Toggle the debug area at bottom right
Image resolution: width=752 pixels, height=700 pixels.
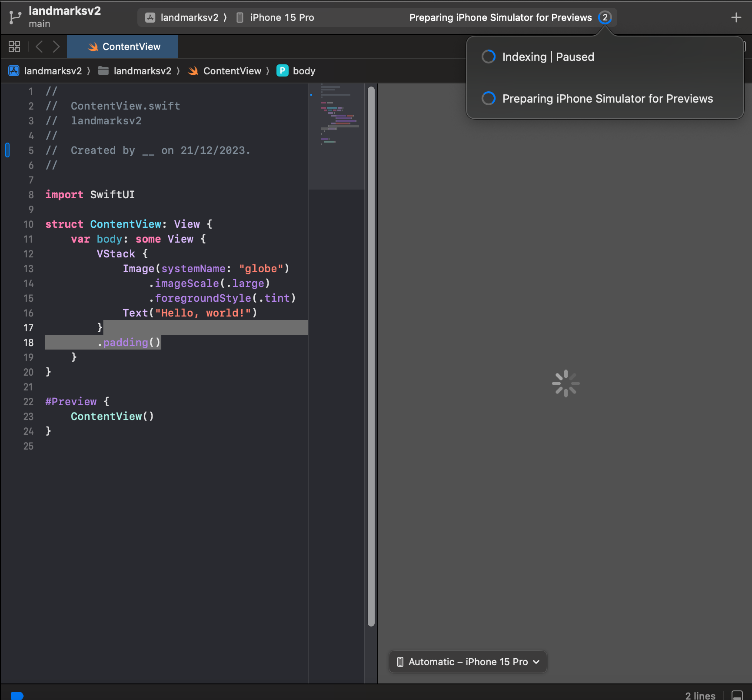click(737, 695)
